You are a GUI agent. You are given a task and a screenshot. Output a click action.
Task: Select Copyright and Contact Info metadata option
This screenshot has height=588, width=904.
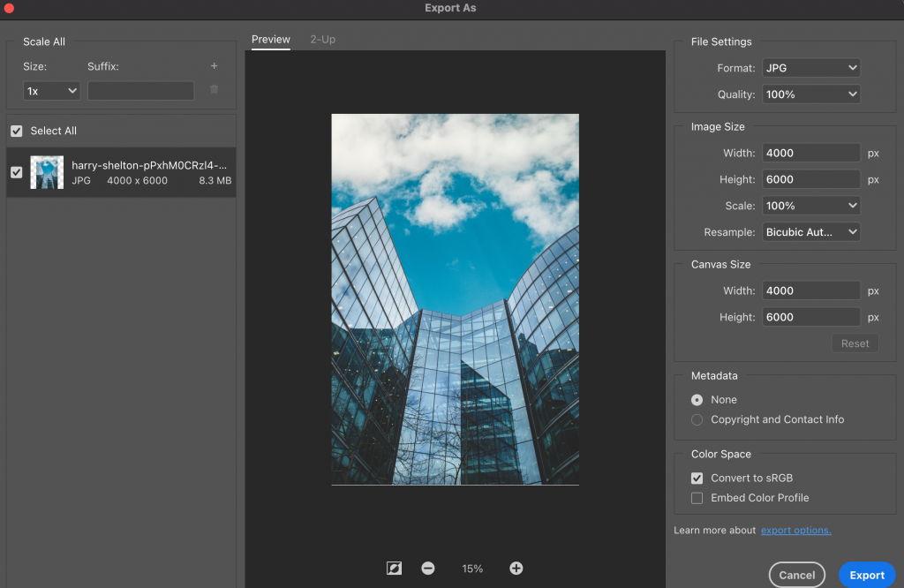click(x=697, y=419)
